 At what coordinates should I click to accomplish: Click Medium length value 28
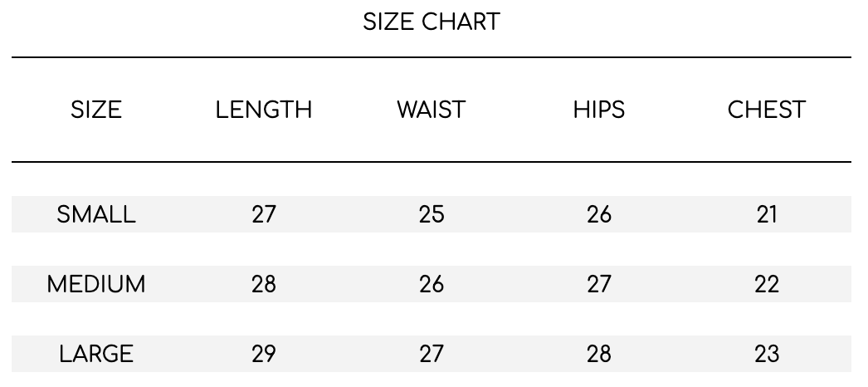click(264, 284)
